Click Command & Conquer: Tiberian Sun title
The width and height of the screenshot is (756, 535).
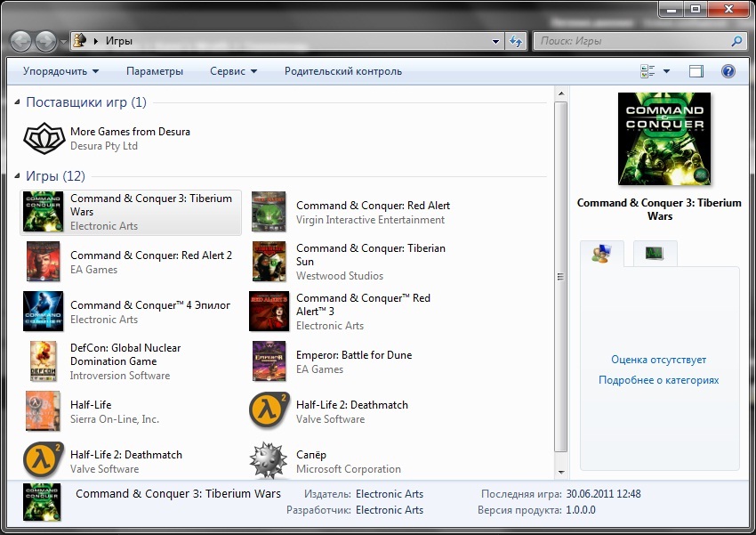(370, 255)
